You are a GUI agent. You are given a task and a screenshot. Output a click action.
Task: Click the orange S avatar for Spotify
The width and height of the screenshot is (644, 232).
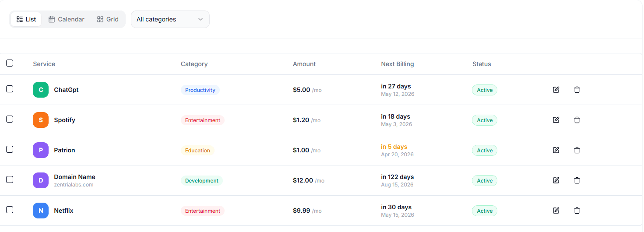click(x=41, y=120)
